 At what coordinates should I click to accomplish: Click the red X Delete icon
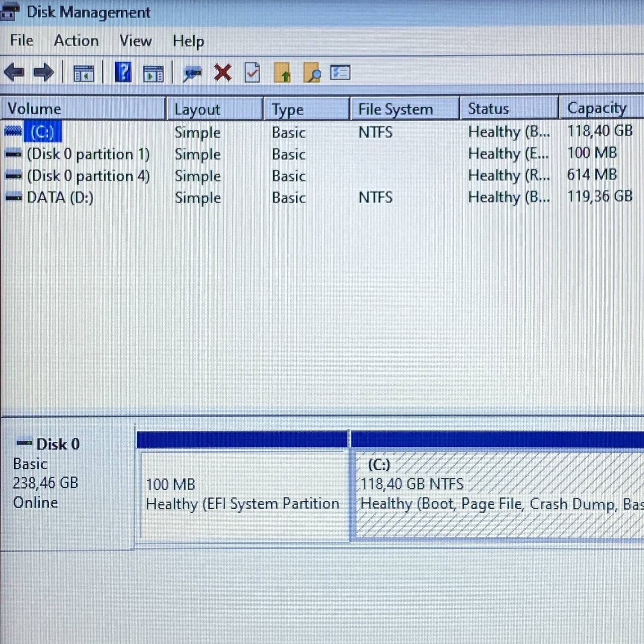[x=222, y=73]
